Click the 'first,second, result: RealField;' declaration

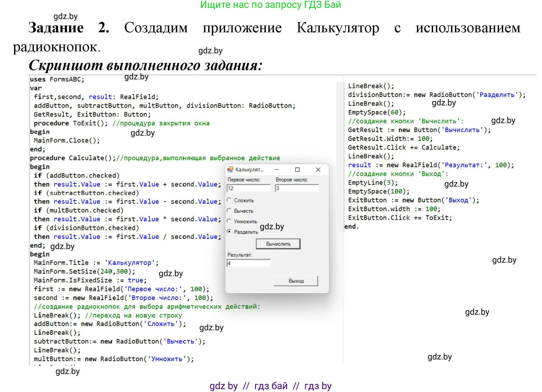[x=96, y=97]
